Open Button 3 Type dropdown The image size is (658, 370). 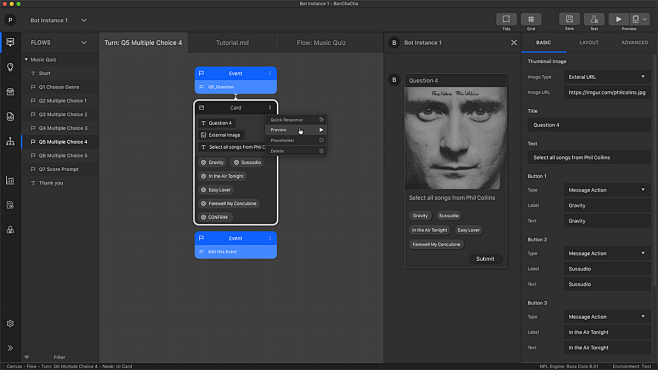click(607, 317)
